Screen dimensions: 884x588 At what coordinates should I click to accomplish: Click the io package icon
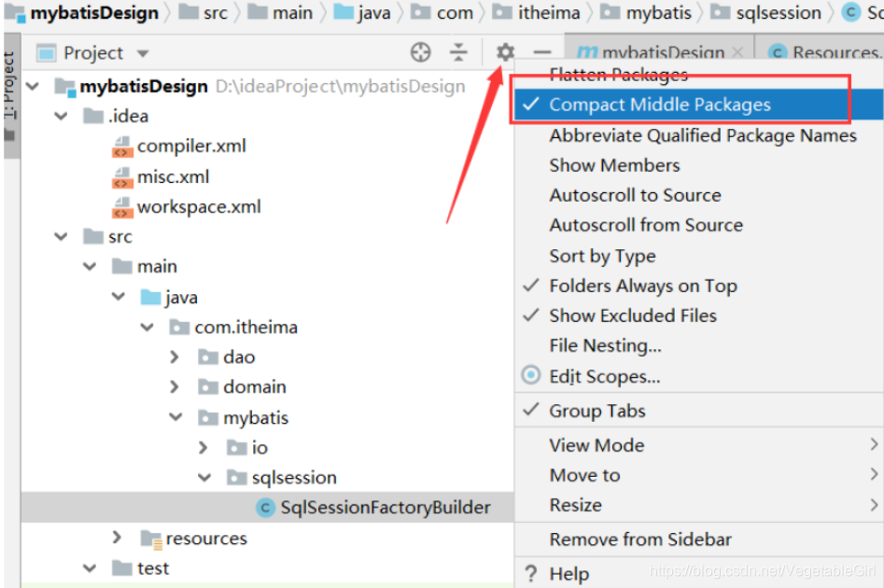tap(237, 448)
